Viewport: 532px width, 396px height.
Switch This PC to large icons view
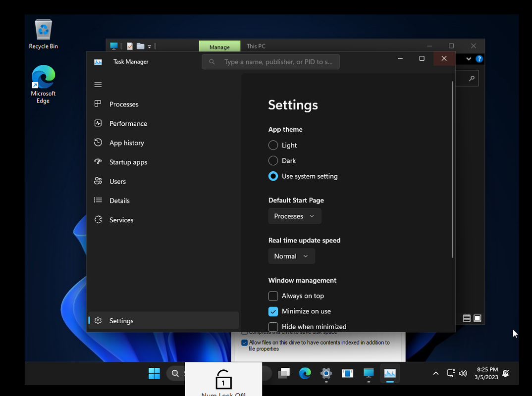click(478, 318)
